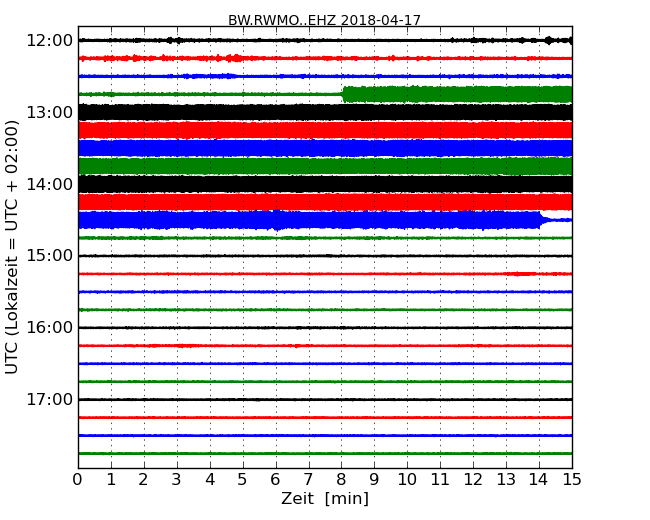Click green trace signal onset near minute 8
The height and width of the screenshot is (520, 650).
tap(343, 95)
